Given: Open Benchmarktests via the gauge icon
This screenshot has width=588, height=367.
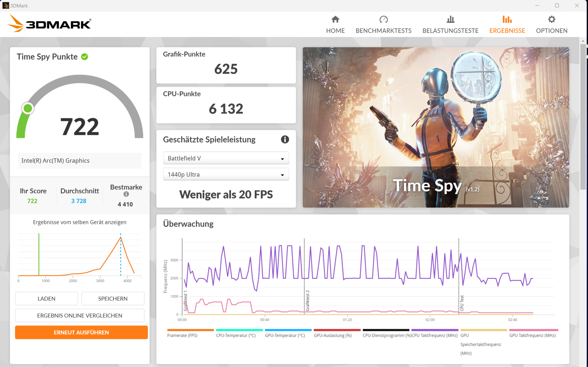Looking at the screenshot, I should click(383, 20).
